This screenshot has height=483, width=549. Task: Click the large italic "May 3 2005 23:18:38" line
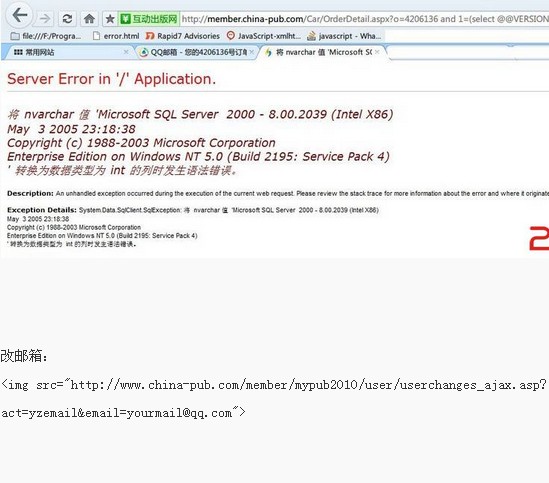(x=71, y=129)
